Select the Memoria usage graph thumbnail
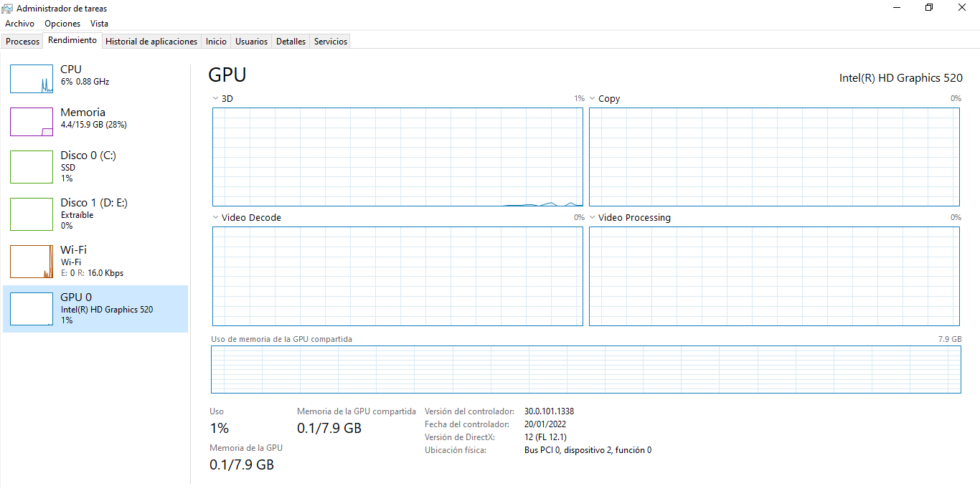 (x=32, y=122)
